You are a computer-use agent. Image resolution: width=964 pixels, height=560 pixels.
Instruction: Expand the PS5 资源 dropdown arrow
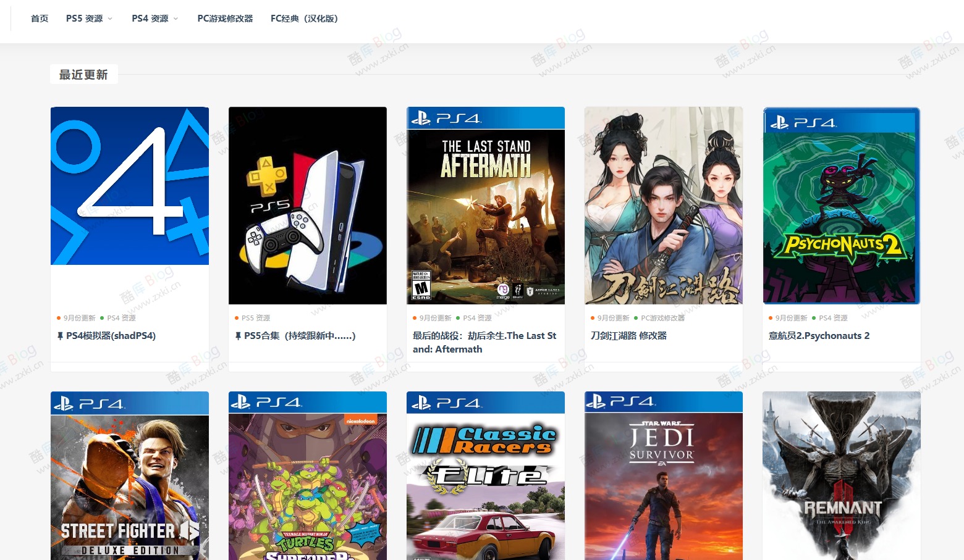point(110,19)
